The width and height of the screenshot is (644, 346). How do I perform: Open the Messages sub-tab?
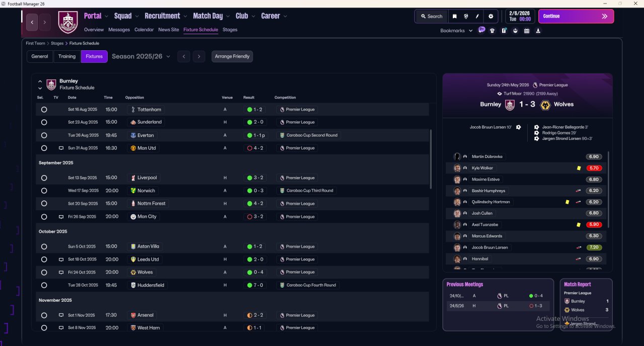point(119,30)
